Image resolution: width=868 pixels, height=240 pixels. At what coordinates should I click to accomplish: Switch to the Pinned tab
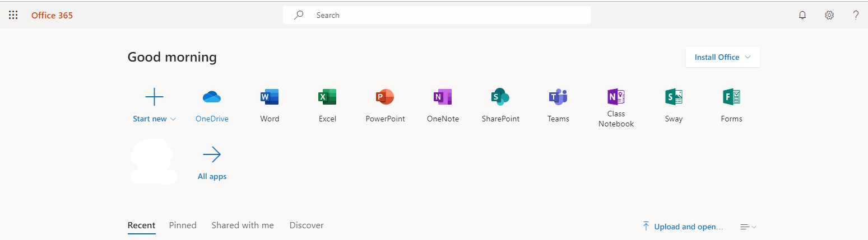pyautogui.click(x=183, y=225)
